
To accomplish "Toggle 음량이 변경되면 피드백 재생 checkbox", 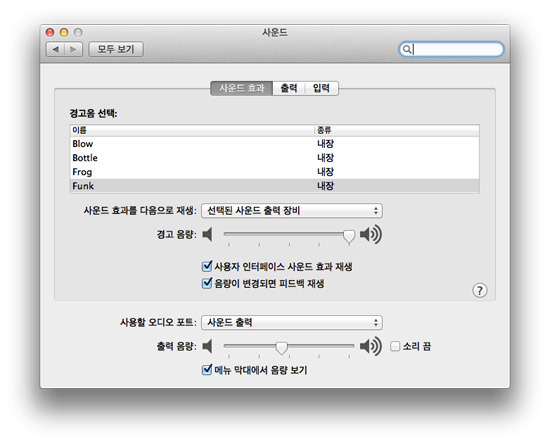I will 207,283.
